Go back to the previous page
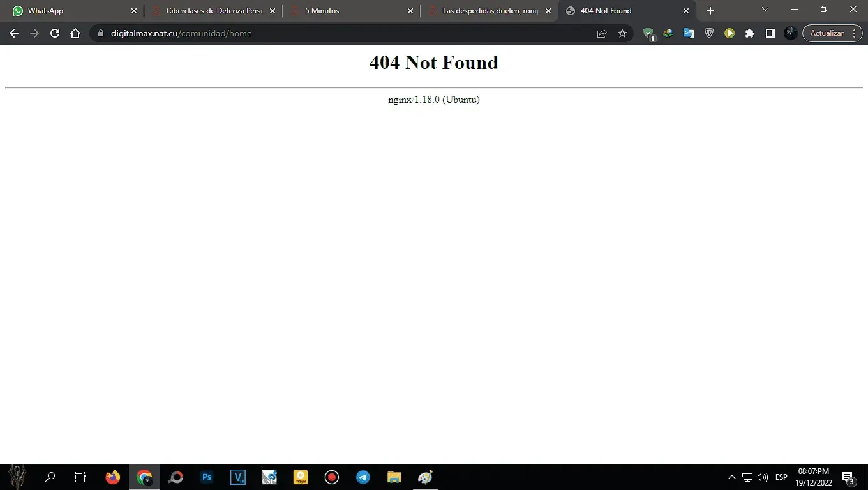 click(14, 33)
